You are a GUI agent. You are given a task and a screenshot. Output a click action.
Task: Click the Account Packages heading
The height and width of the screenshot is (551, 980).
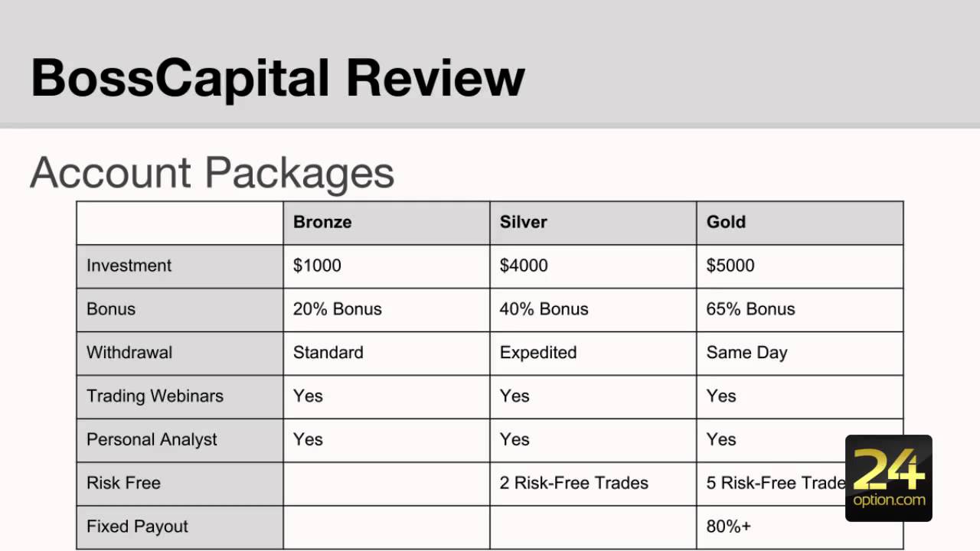(212, 172)
